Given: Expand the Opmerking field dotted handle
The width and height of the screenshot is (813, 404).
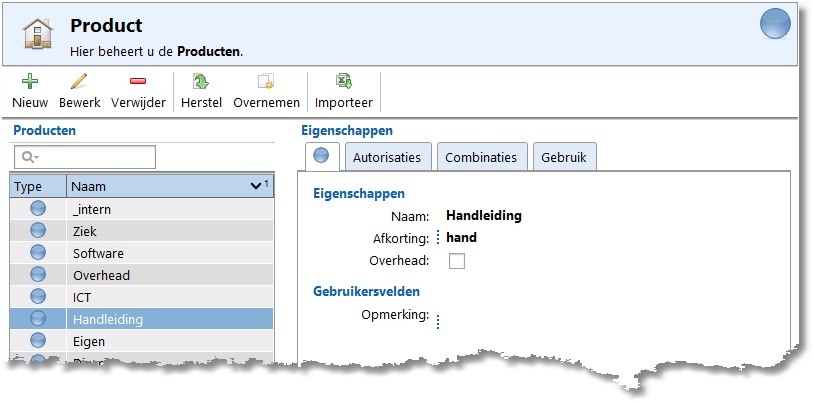Looking at the screenshot, I should (x=437, y=320).
